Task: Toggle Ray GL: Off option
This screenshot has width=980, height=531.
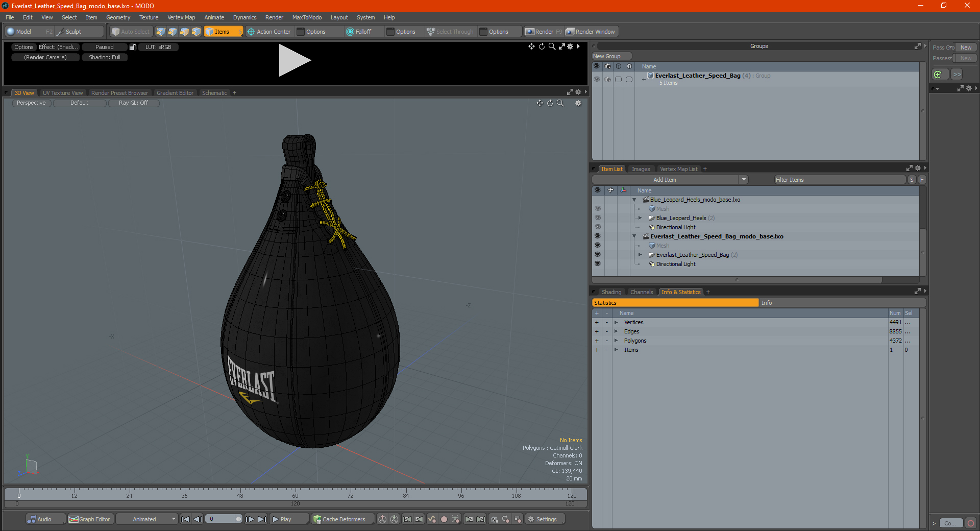Action: coord(134,103)
